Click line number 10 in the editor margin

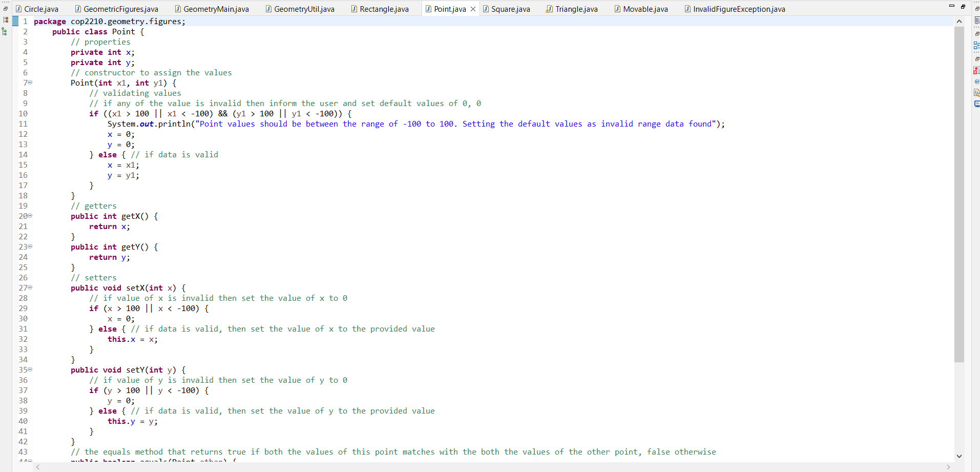23,114
